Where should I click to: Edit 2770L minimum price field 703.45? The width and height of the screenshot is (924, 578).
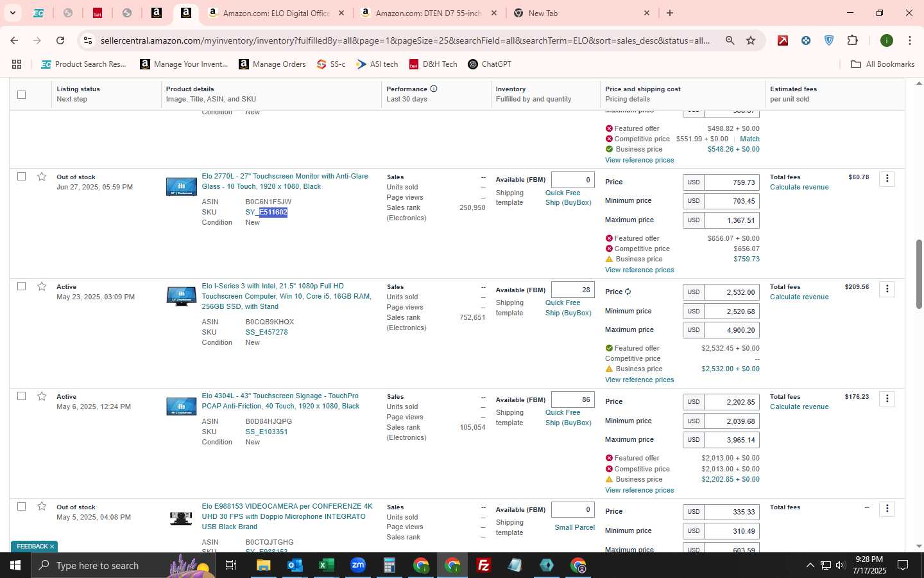click(732, 201)
